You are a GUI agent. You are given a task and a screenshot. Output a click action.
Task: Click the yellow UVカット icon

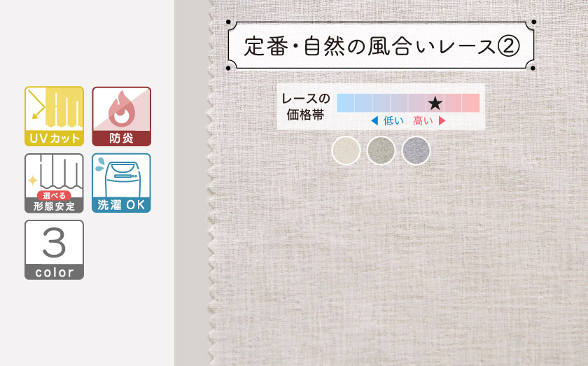pos(54,116)
